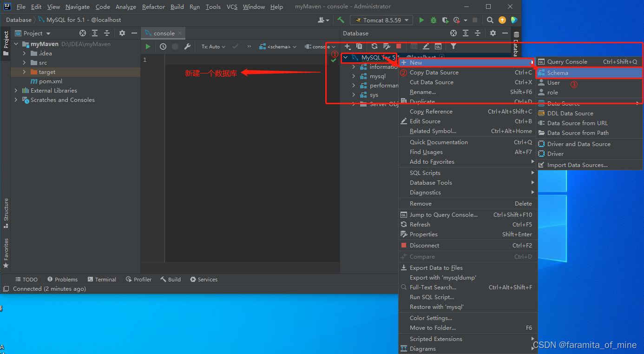Run with Coverage shield icon
Viewport: 644px width, 354px height.
coord(445,20)
